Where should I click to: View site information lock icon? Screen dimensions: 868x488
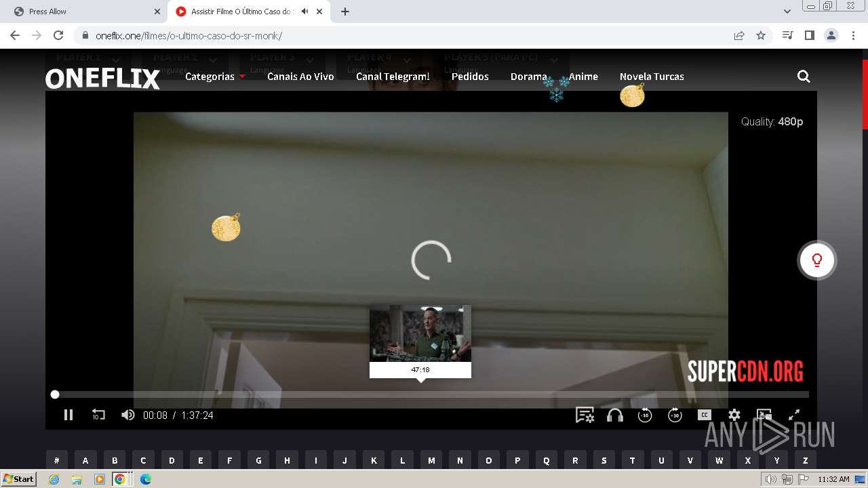click(85, 35)
